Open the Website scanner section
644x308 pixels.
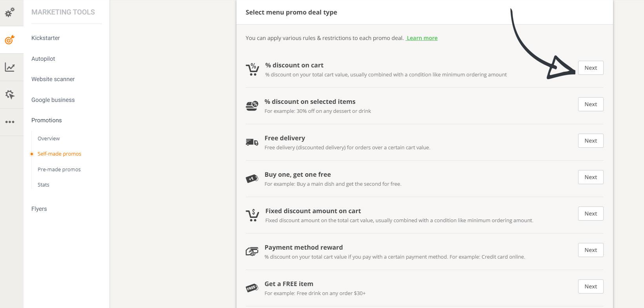tap(53, 79)
